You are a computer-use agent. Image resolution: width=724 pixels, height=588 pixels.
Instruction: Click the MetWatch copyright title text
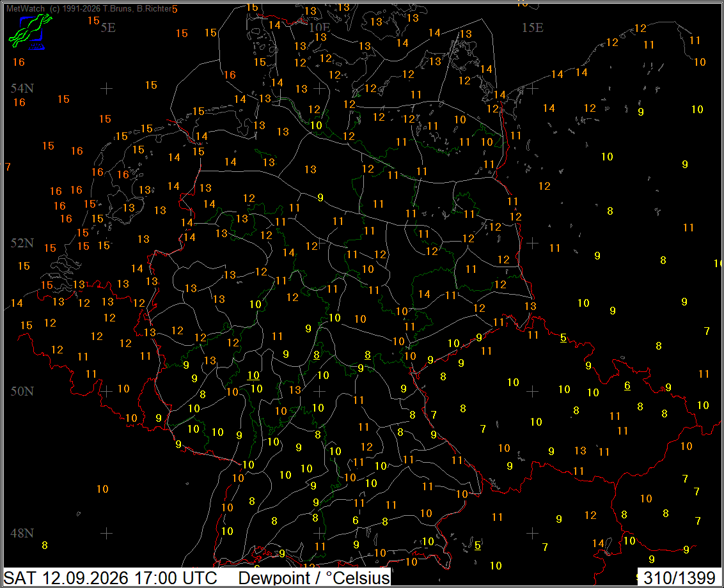click(x=89, y=9)
